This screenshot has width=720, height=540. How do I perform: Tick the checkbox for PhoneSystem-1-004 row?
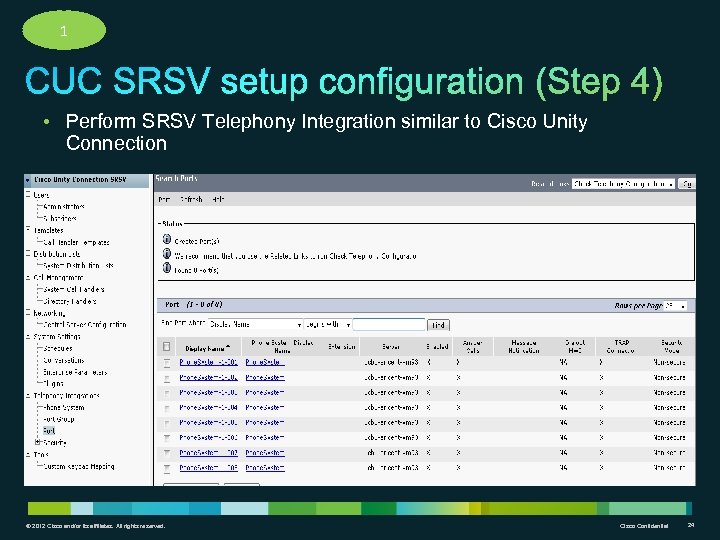[167, 408]
